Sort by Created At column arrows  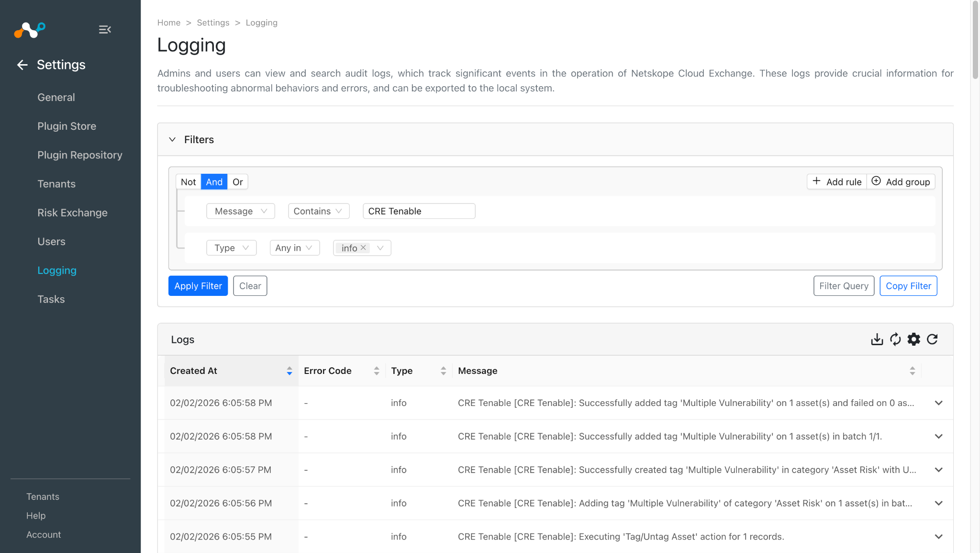(290, 371)
